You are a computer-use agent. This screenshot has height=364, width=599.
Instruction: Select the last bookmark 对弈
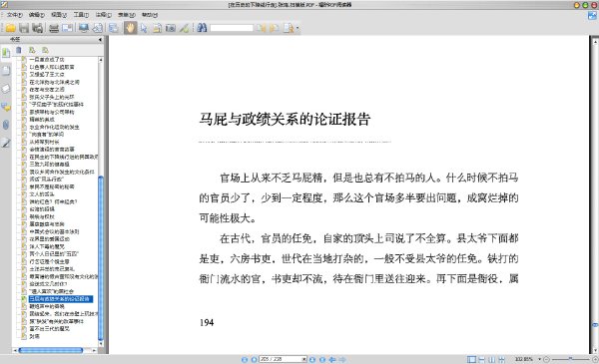[34, 336]
